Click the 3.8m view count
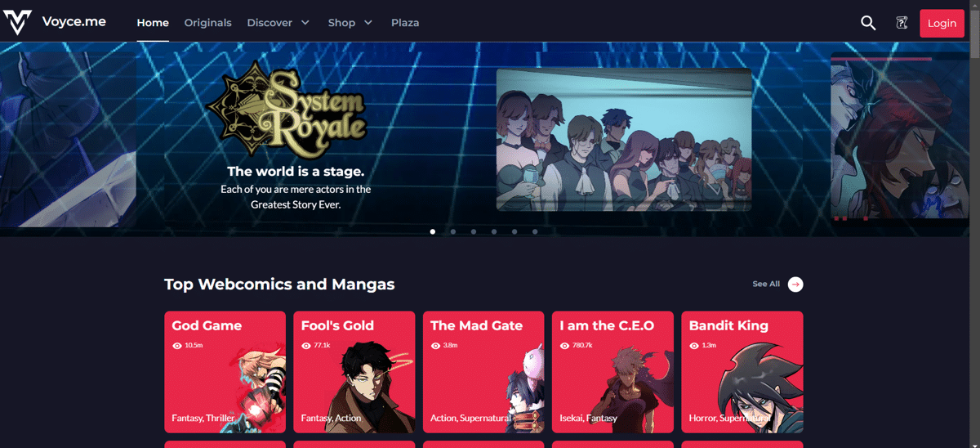This screenshot has width=980, height=448. (450, 346)
